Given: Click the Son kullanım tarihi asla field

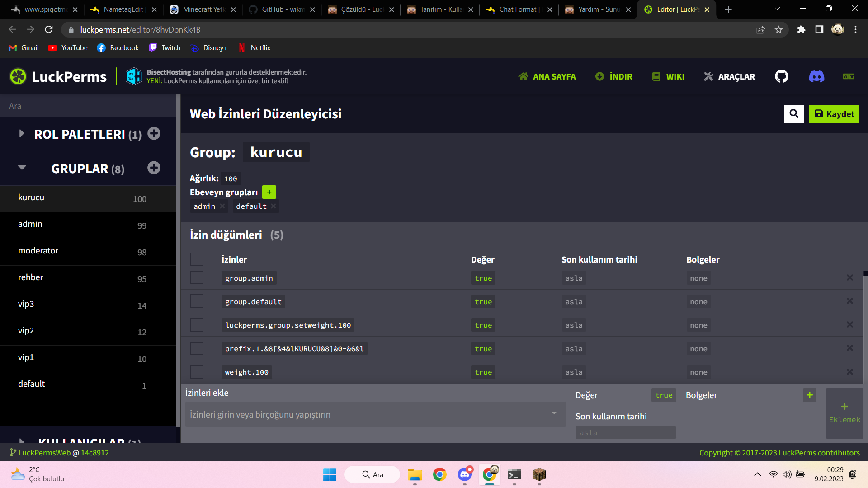Looking at the screenshot, I should pos(626,432).
